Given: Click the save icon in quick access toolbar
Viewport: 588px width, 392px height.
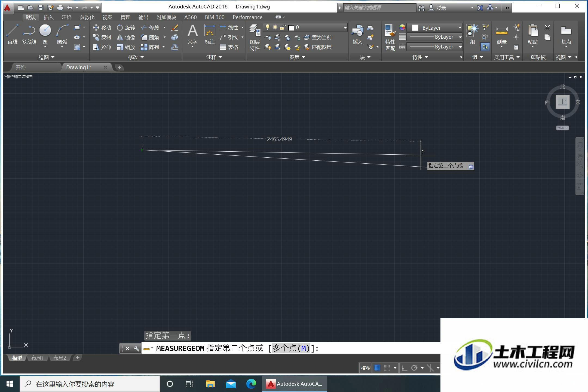Looking at the screenshot, I should (41, 8).
